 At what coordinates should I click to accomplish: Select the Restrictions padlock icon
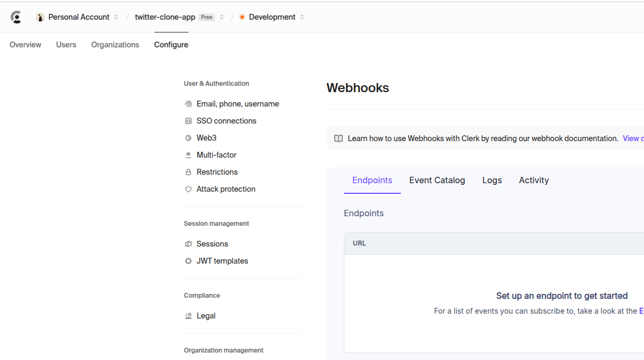pyautogui.click(x=188, y=171)
